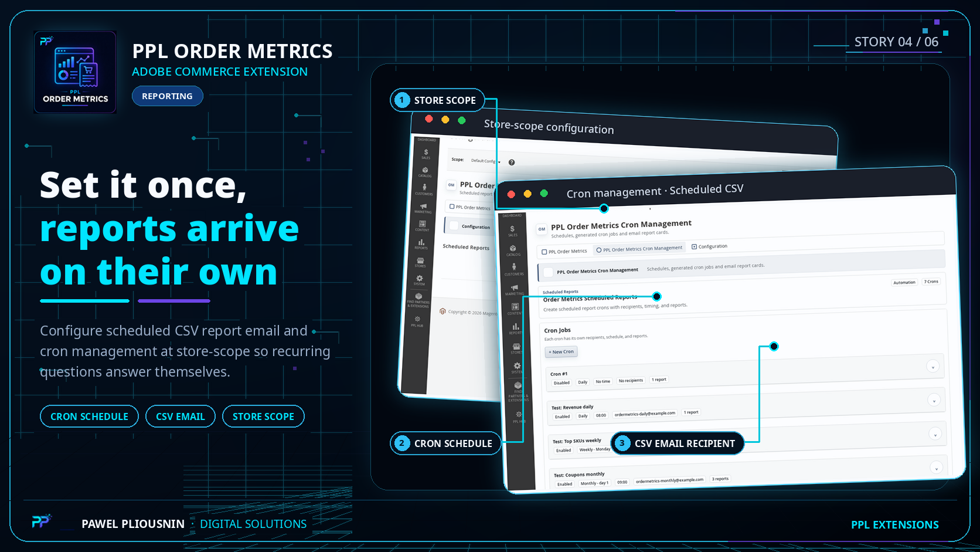Select PPL Order Metrics Cron Management tab
980x552 pixels.
coord(639,249)
